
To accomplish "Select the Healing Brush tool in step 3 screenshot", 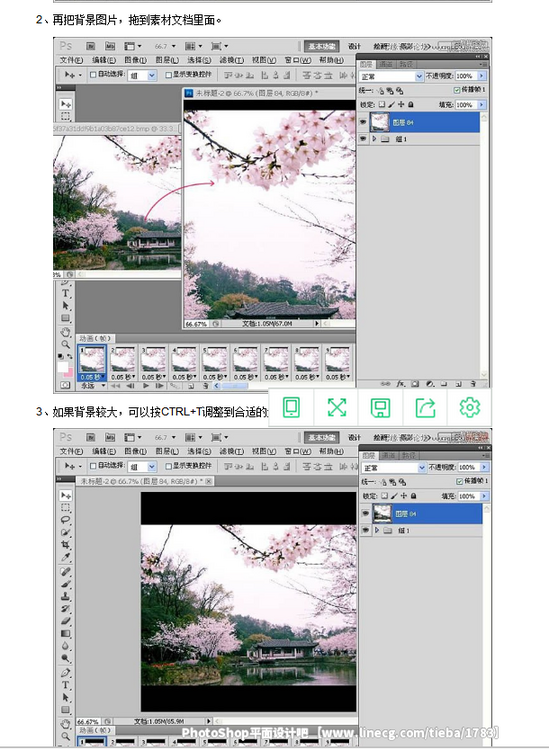I will tap(66, 572).
